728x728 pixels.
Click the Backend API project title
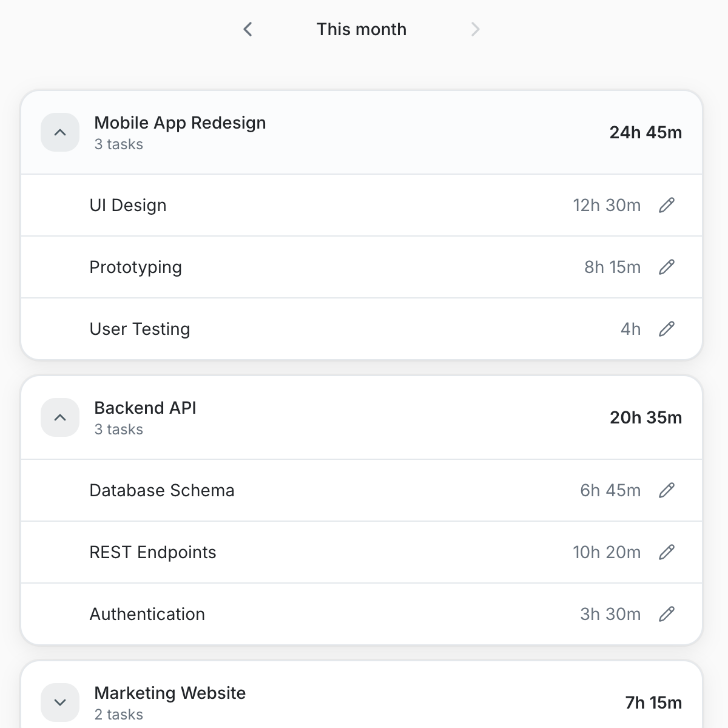(x=145, y=408)
